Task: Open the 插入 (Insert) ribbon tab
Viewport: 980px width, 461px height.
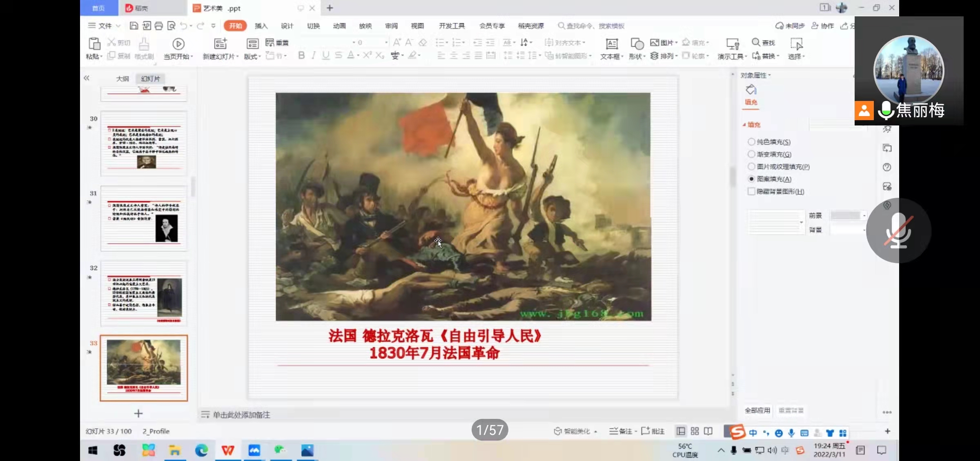Action: tap(261, 26)
